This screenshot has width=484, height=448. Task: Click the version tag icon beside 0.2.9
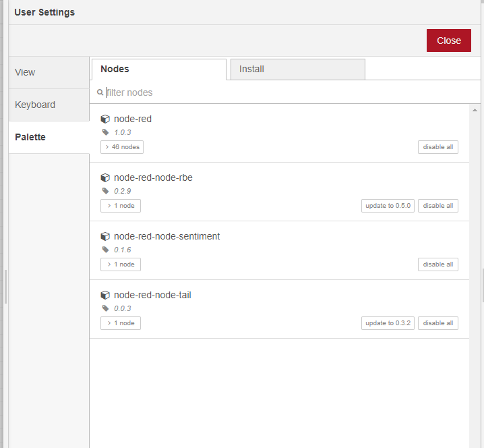click(105, 191)
